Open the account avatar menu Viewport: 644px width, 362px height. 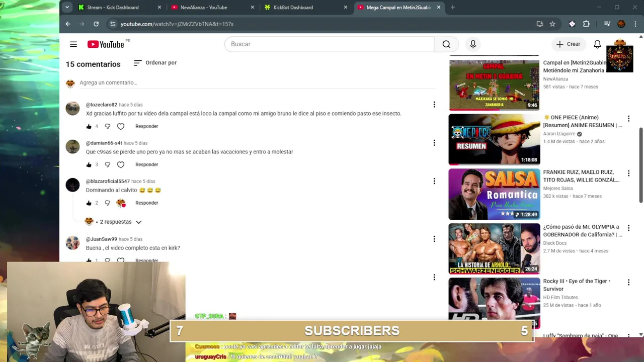click(x=620, y=56)
